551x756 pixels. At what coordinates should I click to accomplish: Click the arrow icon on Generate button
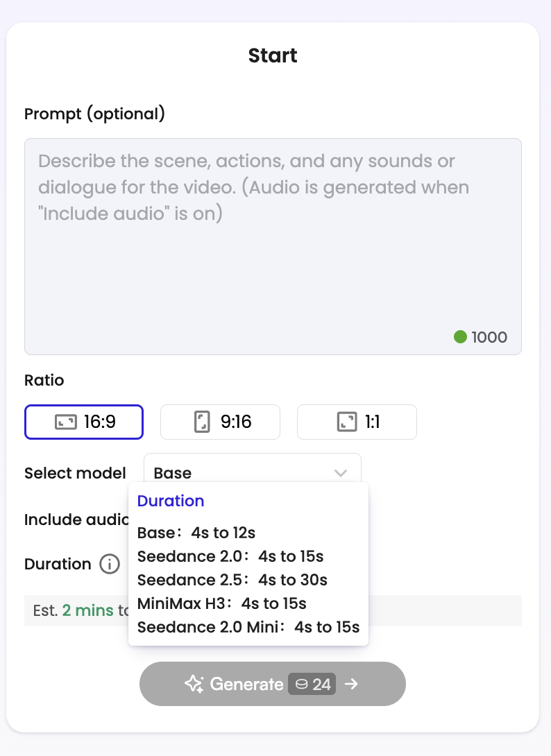click(x=351, y=684)
